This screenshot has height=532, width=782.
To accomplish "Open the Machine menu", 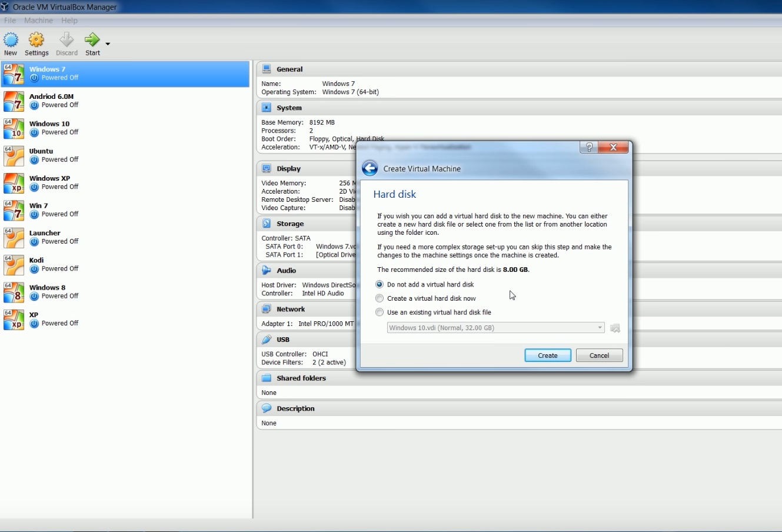I will click(38, 21).
